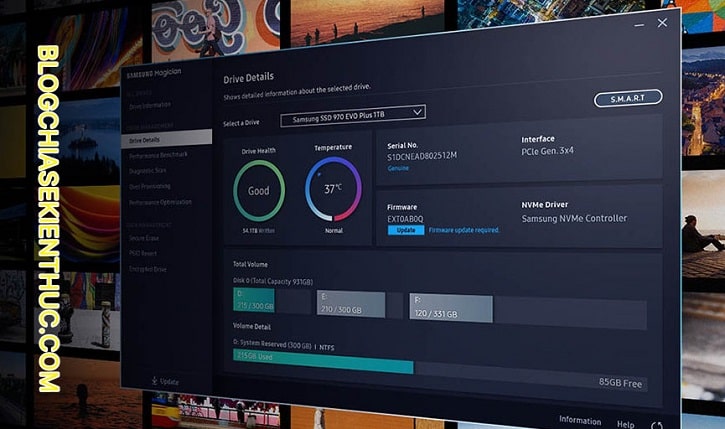Viewport: 725px width, 429px height.
Task: Click the serial number S1DCNEAD802512M
Action: (422, 156)
